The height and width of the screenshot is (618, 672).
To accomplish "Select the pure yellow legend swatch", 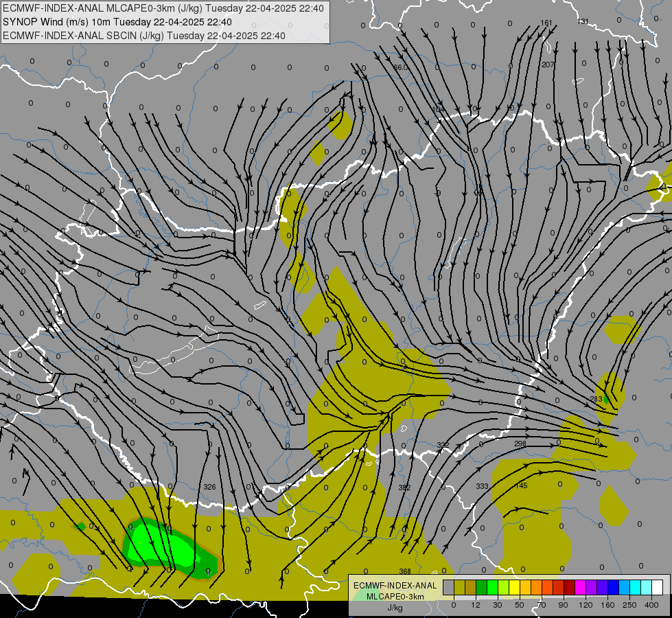I will [515, 587].
